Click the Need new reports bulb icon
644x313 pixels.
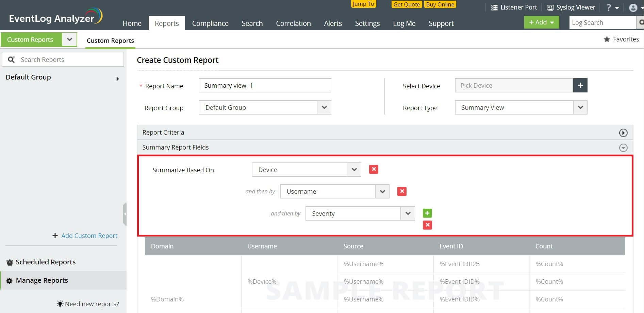tap(60, 304)
